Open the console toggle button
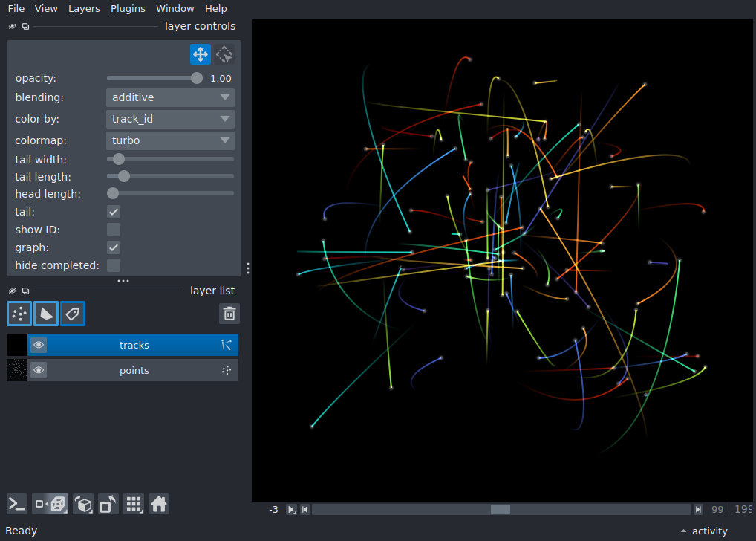The height and width of the screenshot is (541, 756). point(17,505)
